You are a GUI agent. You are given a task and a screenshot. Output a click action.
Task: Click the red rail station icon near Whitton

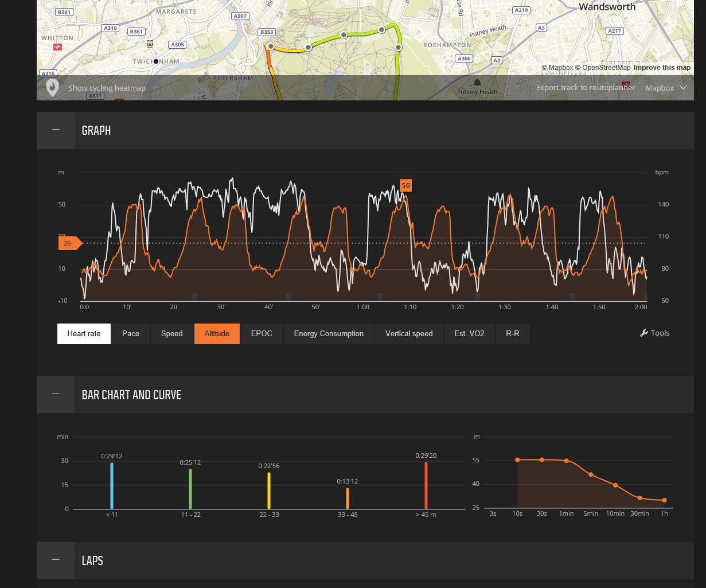coord(57,47)
